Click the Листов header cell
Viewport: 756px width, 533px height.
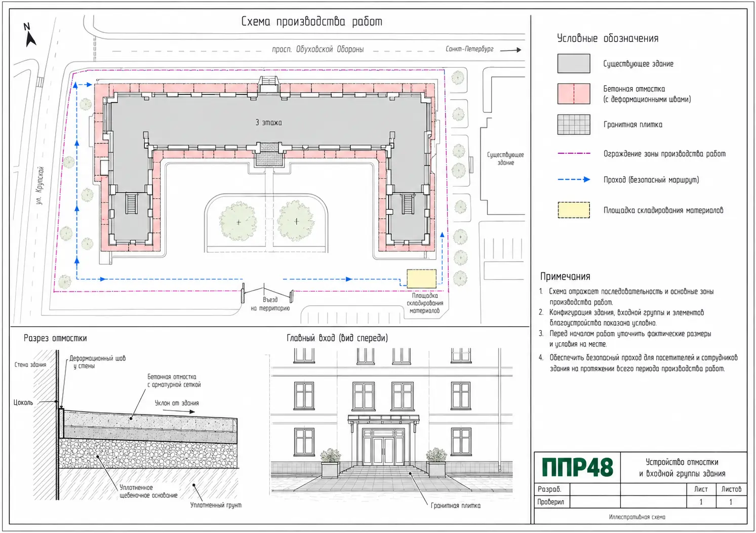(x=731, y=489)
